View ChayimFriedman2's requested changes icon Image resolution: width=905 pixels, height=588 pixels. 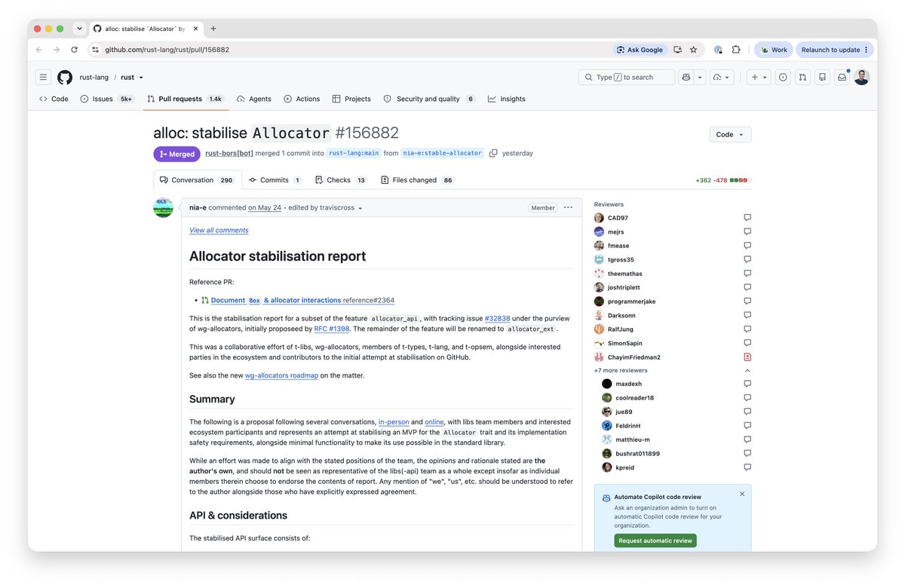click(x=747, y=357)
